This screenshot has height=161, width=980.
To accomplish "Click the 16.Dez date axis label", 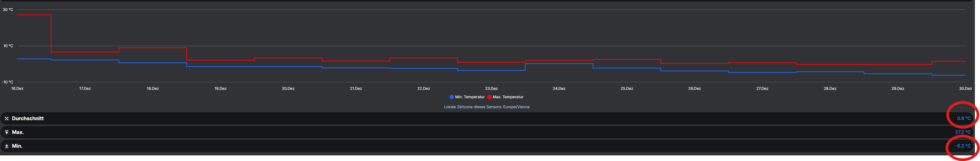I will (17, 88).
